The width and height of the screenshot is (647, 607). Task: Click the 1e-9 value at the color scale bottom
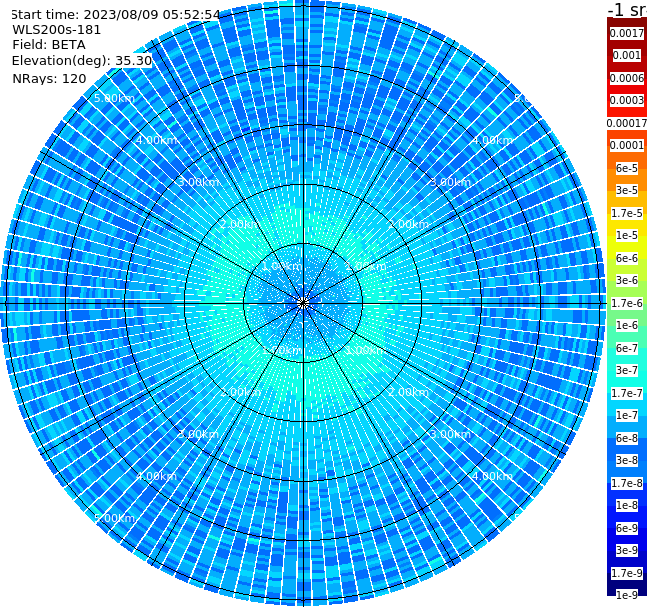click(627, 595)
